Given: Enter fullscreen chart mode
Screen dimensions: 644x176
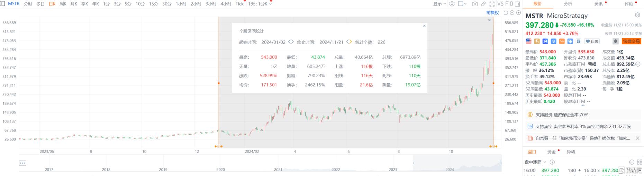Looking at the screenshot, I should (x=492, y=4).
